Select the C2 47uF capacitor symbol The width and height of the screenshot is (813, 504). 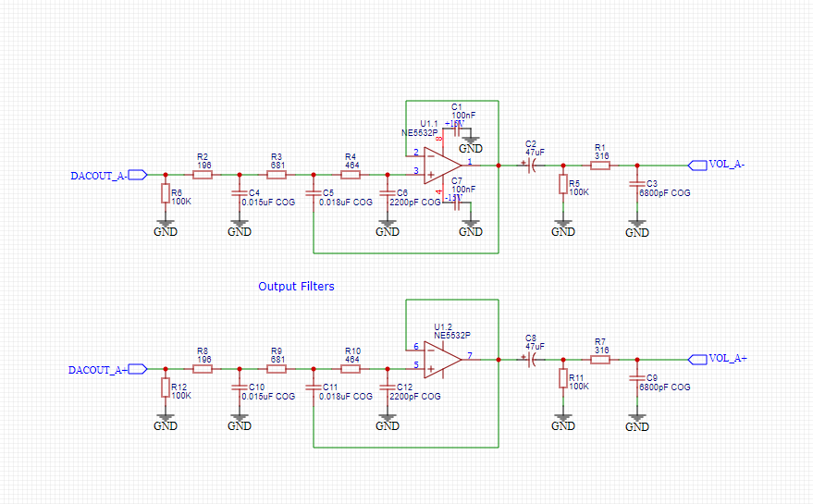coord(531,166)
